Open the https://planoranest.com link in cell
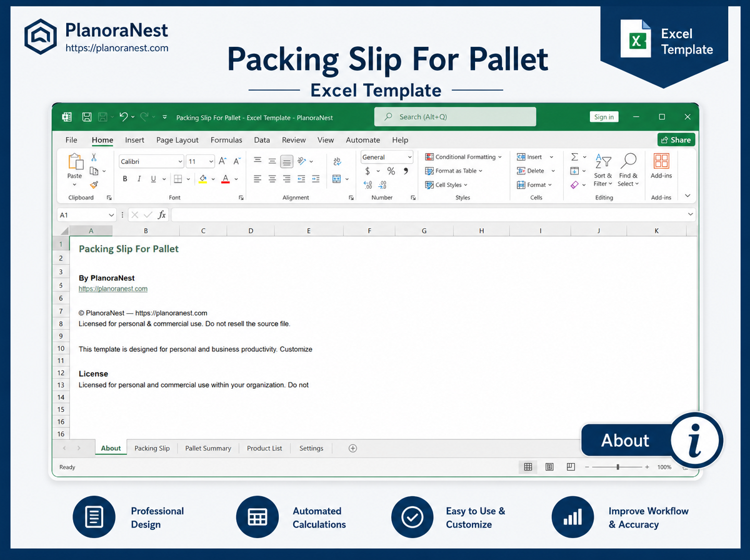The width and height of the screenshot is (750, 560). tap(113, 289)
